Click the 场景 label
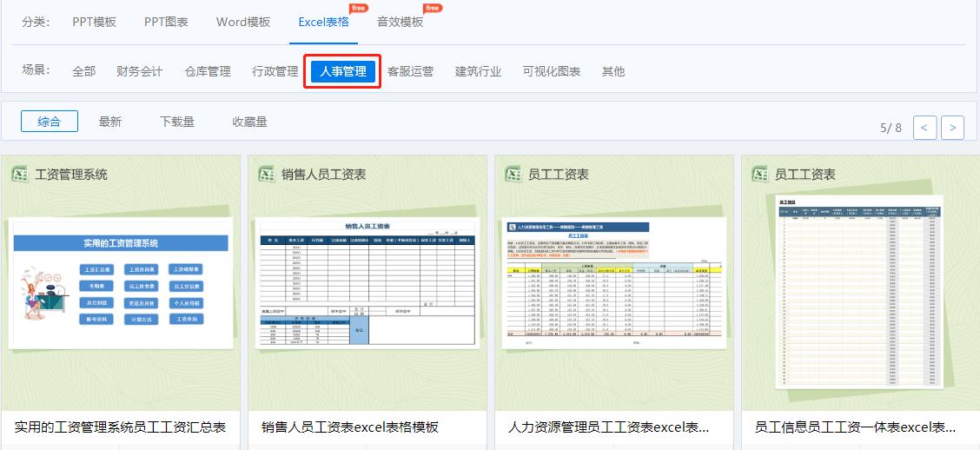The width and height of the screenshot is (980, 450). (36, 70)
